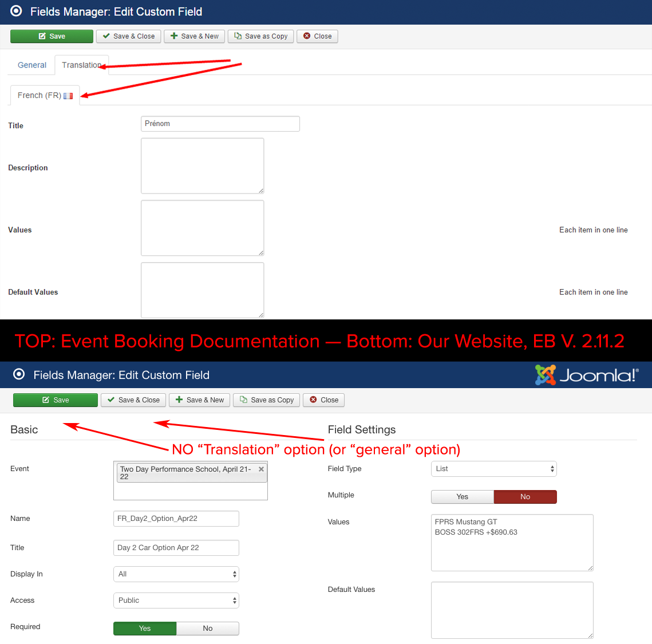Click the circular target icon beside top title
This screenshot has height=644, width=652.
tap(17, 11)
